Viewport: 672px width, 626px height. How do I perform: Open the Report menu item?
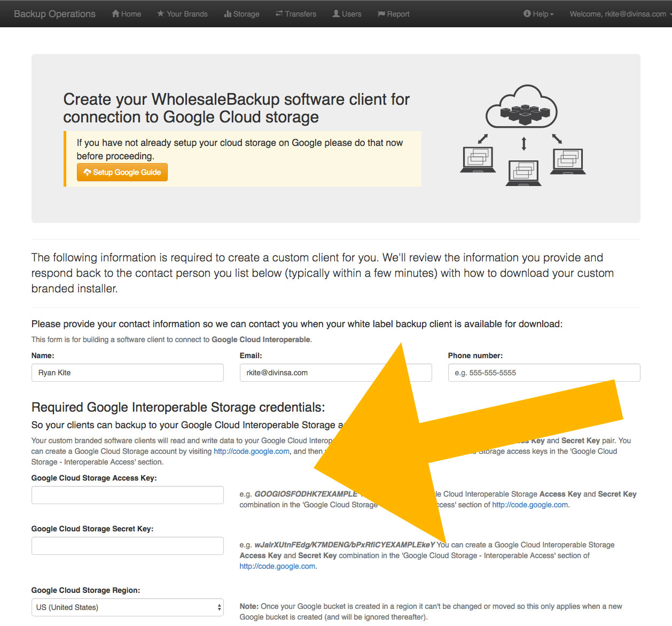[x=393, y=14]
